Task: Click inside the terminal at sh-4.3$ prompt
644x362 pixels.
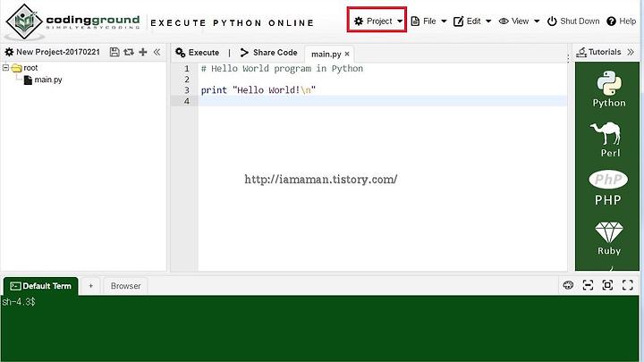Action: [x=19, y=302]
